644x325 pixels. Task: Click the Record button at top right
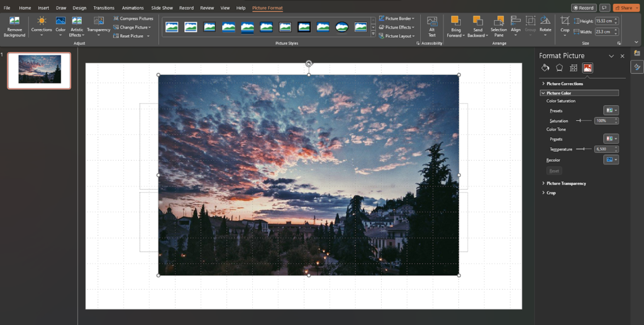pyautogui.click(x=584, y=8)
